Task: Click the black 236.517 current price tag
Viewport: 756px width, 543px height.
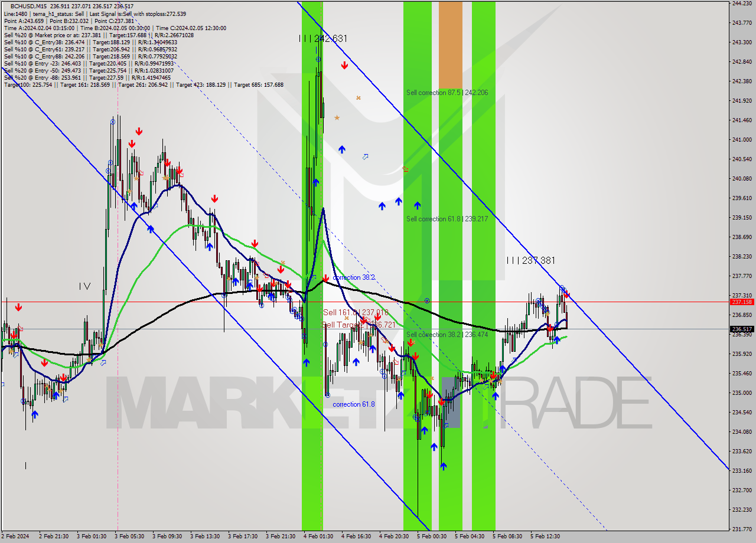Action: click(x=742, y=329)
